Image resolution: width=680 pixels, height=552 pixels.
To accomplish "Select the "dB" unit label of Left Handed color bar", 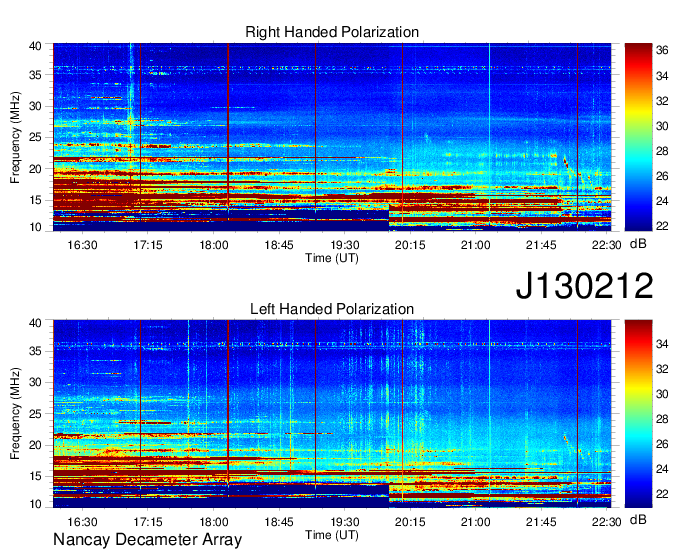I will [x=638, y=519].
